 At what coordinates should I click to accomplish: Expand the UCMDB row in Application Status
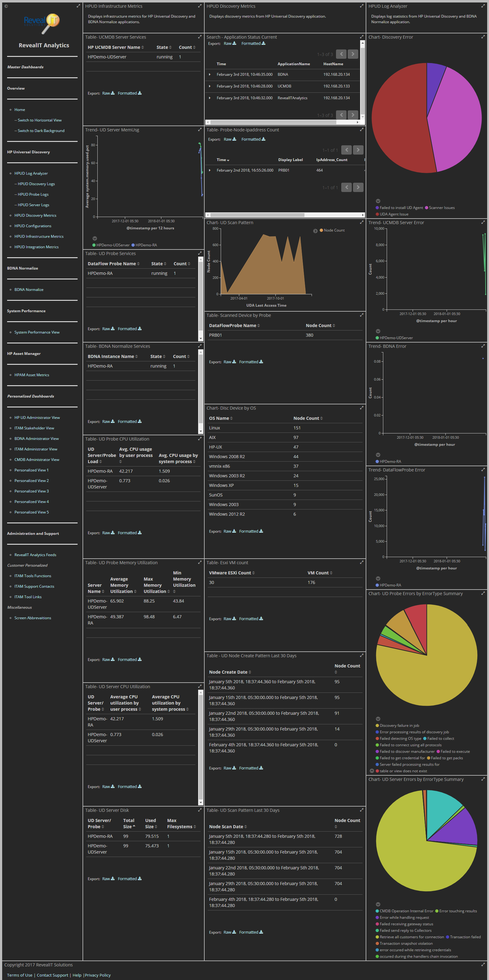(210, 86)
